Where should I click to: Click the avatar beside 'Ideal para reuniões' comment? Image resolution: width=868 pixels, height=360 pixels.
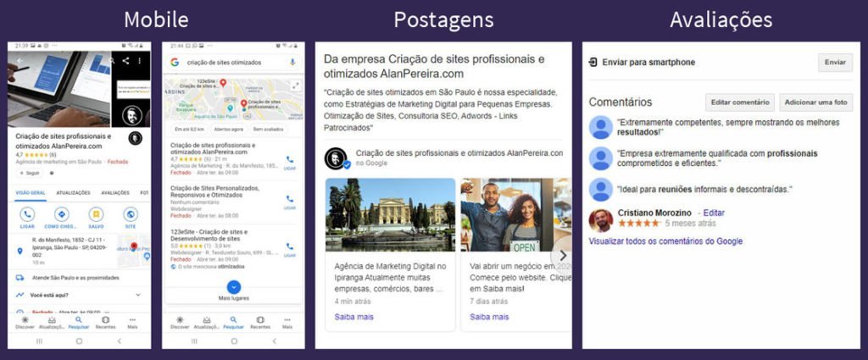click(601, 189)
